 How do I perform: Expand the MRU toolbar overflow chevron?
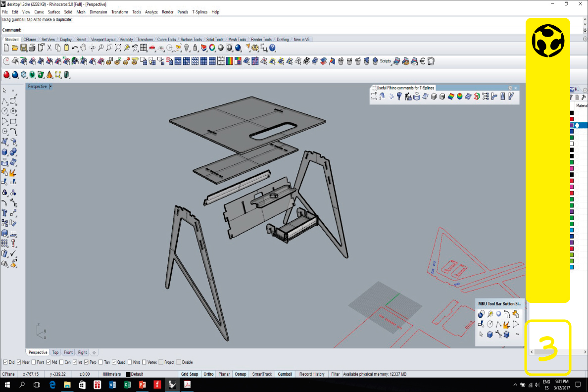coord(517,334)
